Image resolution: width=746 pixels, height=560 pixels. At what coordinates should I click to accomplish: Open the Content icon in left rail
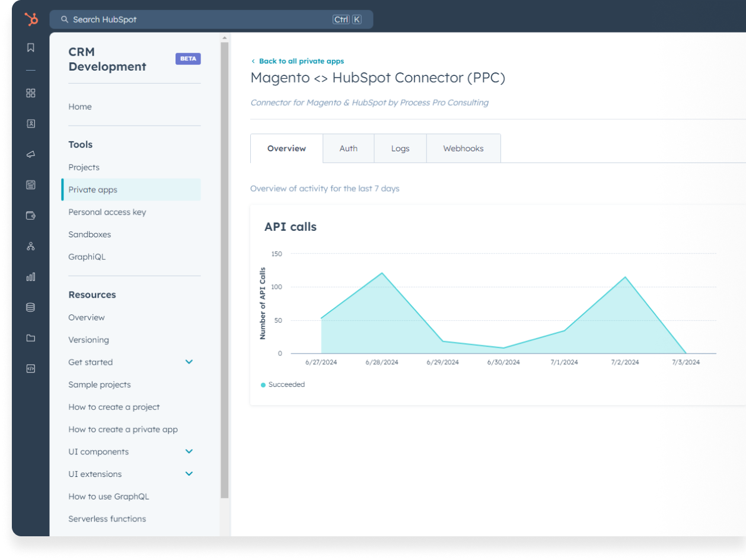[x=31, y=184]
